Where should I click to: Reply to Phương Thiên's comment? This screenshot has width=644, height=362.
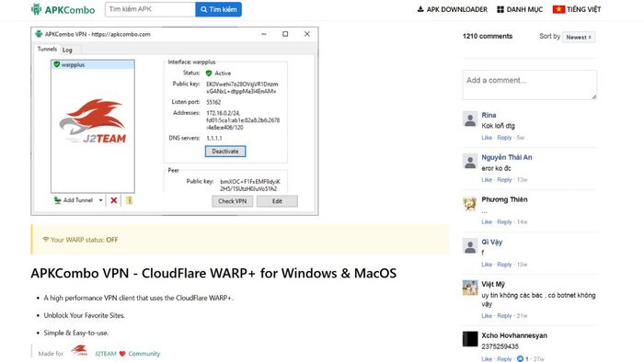[504, 222]
